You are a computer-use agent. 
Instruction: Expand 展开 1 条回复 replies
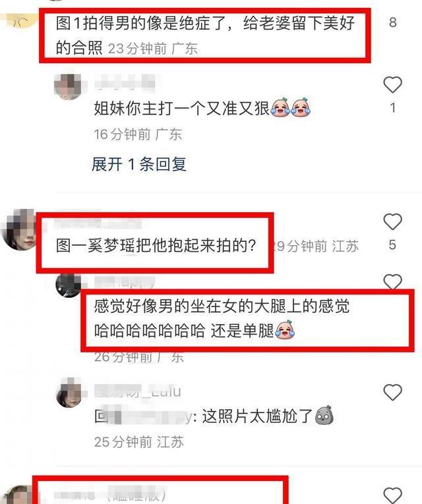(139, 164)
